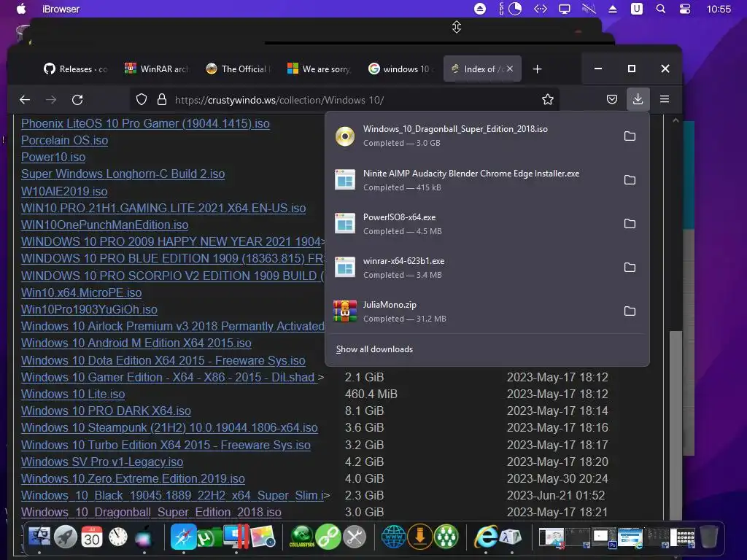Open wrench and screwdriver utility in dock
The image size is (747, 560).
pos(354,537)
